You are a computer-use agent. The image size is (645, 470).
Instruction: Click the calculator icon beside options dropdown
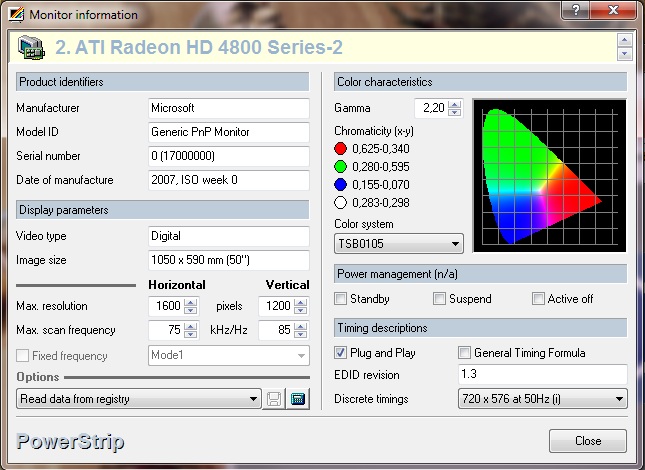point(298,399)
